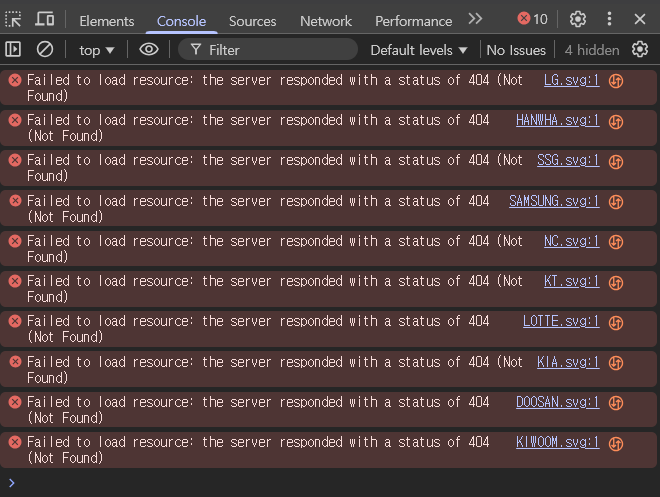Open the LOTTE.svg:1 source link

pos(561,322)
